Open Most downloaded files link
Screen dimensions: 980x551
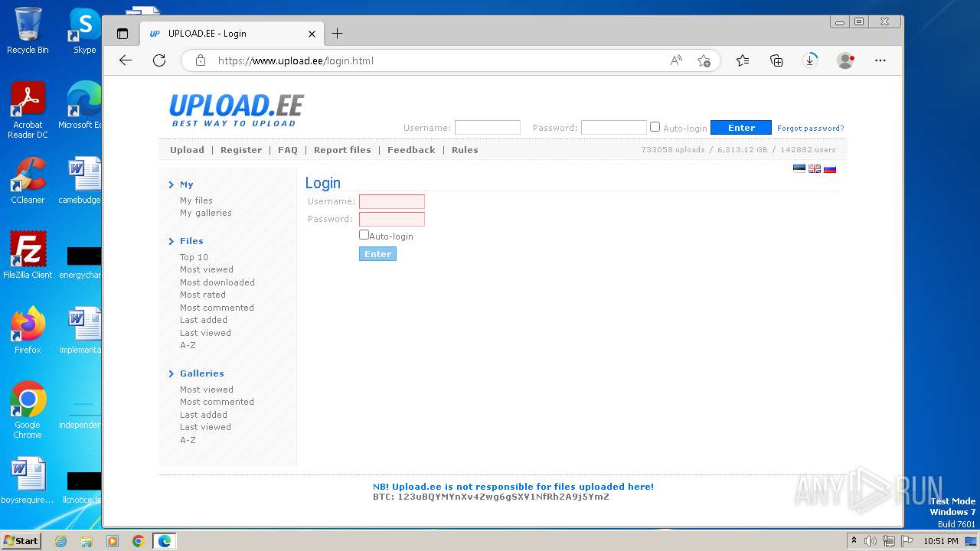(x=217, y=282)
